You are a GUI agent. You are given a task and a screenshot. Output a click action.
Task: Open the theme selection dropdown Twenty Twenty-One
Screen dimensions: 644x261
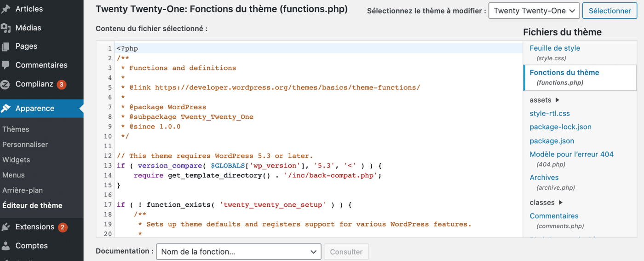pyautogui.click(x=534, y=11)
